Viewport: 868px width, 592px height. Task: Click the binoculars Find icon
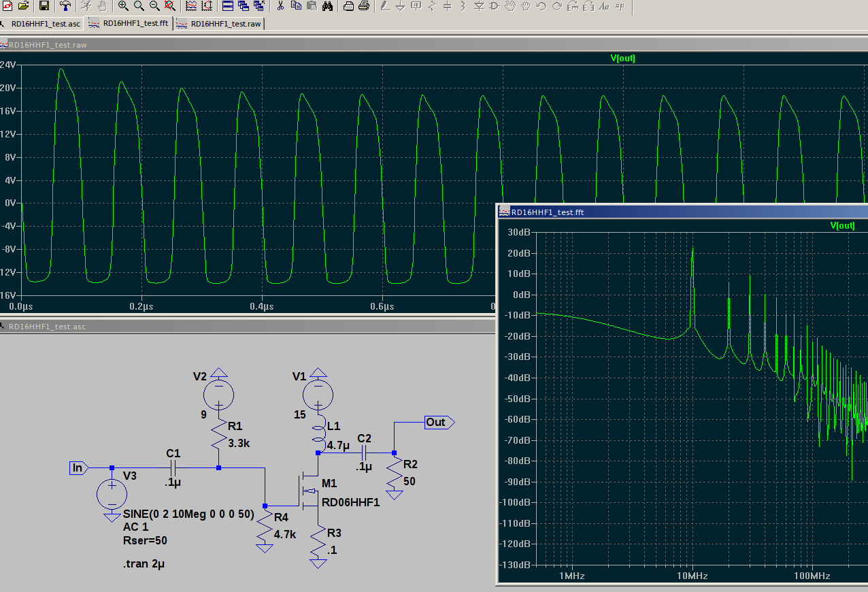pos(327,6)
